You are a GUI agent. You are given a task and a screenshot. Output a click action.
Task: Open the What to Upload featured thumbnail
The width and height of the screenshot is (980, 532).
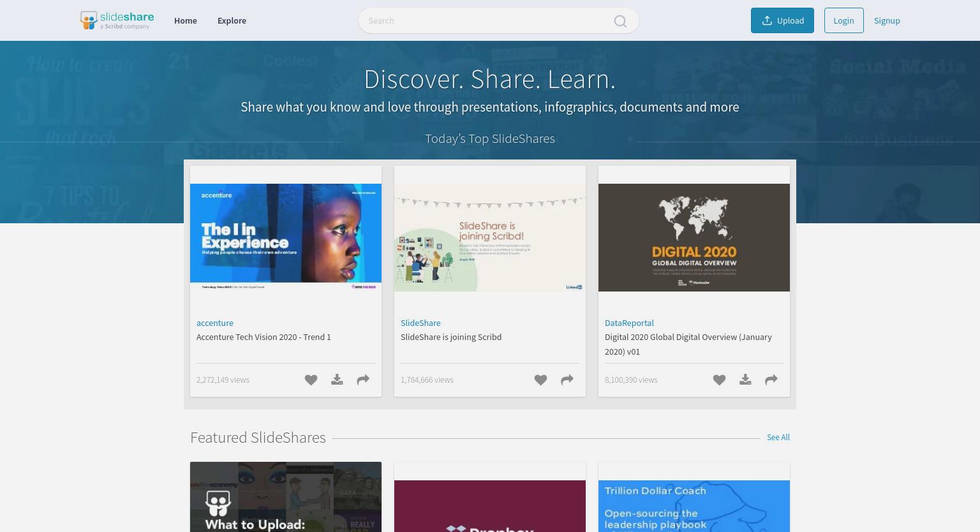point(286,497)
